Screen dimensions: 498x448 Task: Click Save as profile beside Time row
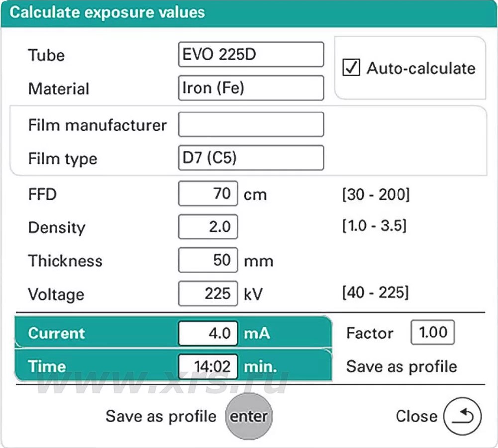pos(401,367)
